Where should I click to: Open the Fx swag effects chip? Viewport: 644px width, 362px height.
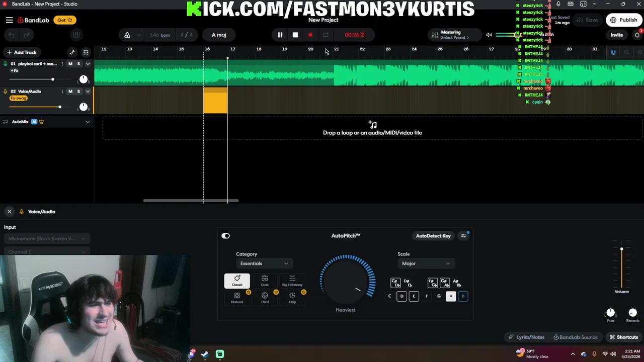point(19,98)
